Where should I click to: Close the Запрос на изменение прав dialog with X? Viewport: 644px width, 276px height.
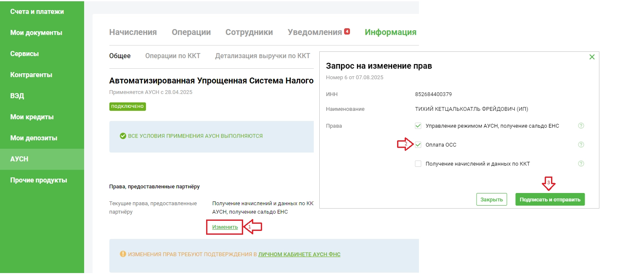click(x=592, y=57)
